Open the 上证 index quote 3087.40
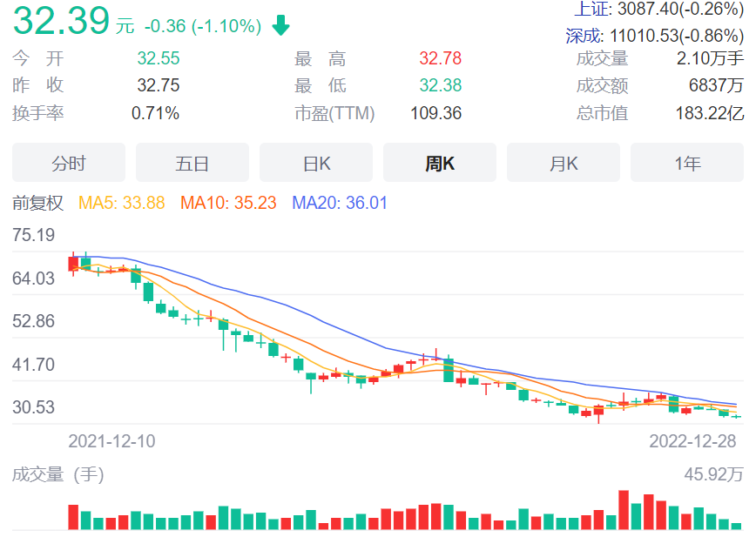This screenshot has height=537, width=756. pyautogui.click(x=659, y=10)
